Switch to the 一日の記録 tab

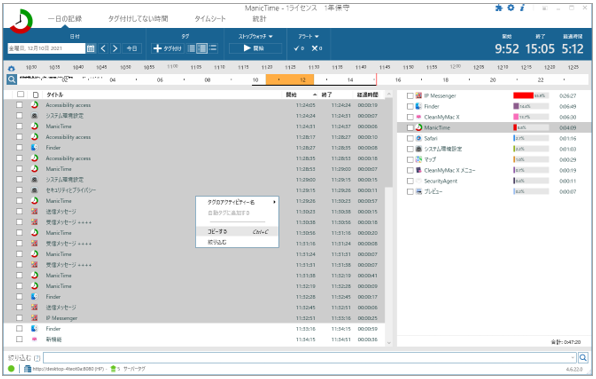[65, 19]
